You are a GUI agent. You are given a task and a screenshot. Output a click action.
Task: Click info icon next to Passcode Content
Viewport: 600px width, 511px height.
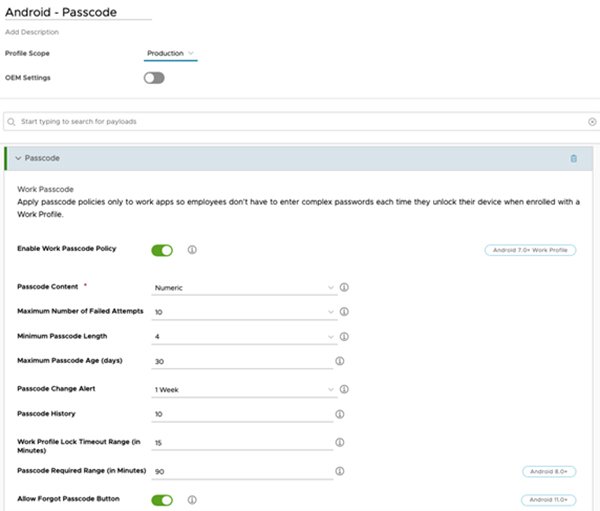[x=344, y=287]
